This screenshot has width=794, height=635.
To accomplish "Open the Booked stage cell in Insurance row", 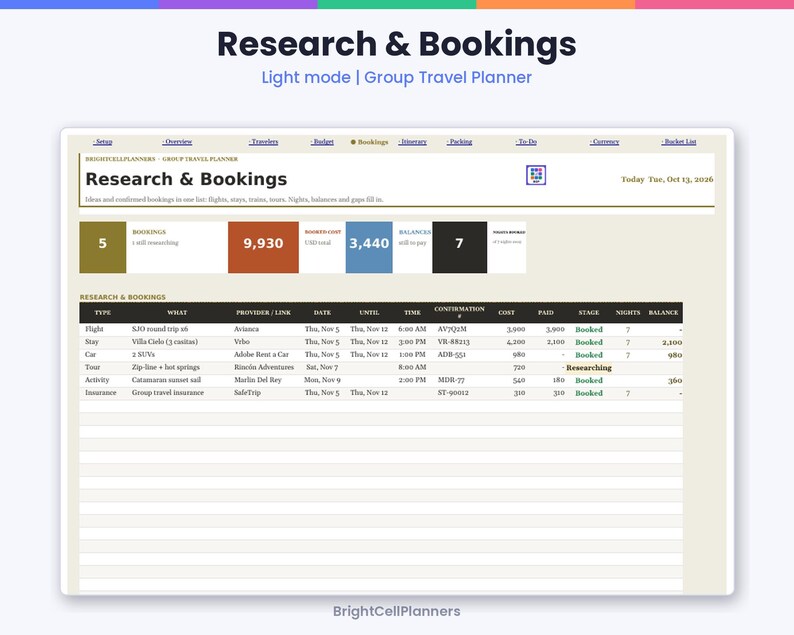I will (x=589, y=393).
